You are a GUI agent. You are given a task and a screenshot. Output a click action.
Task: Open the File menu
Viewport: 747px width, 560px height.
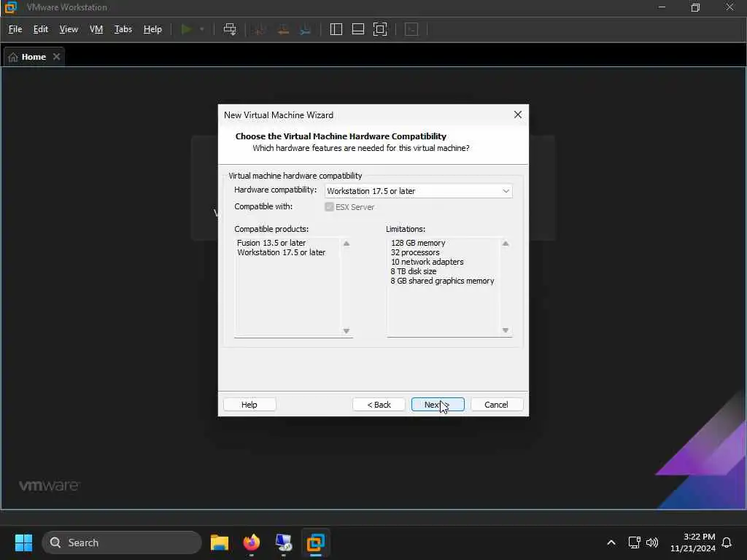point(15,29)
